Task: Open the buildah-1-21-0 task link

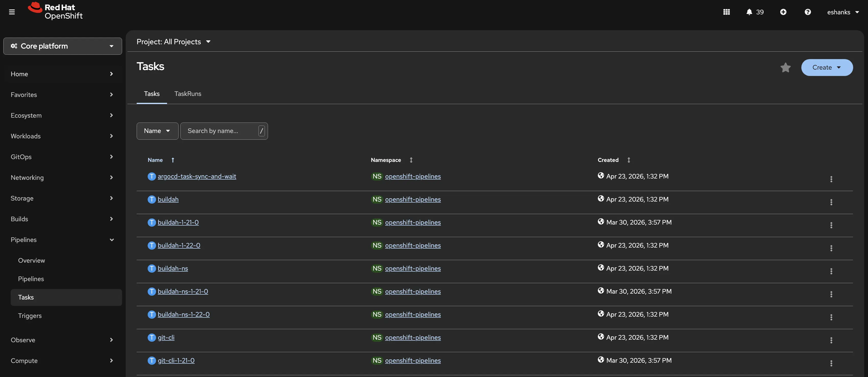Action: click(x=178, y=223)
